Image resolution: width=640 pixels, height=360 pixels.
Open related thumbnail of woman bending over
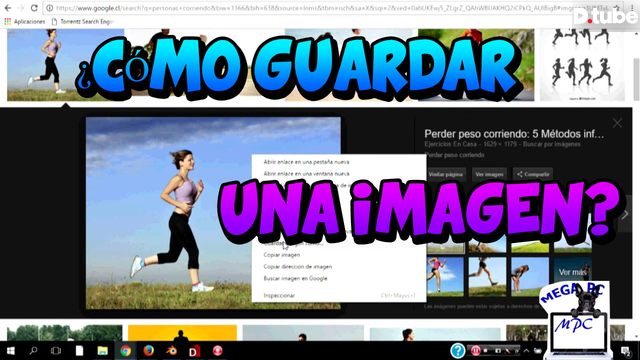tap(530, 276)
